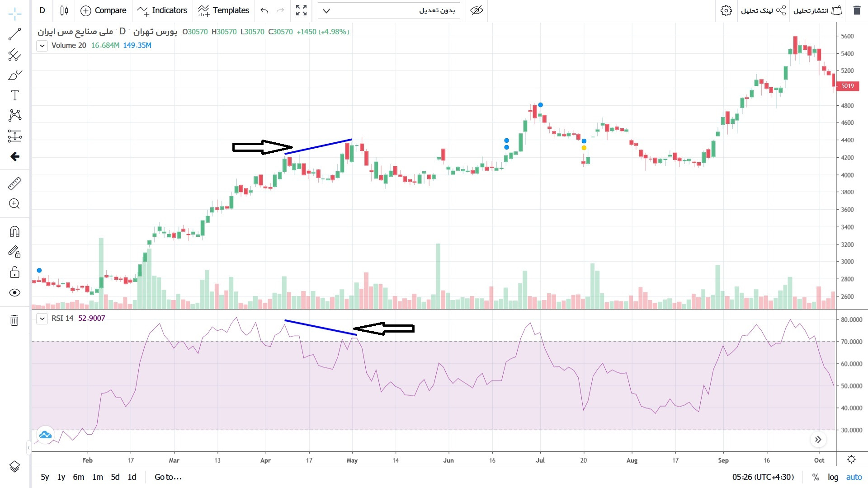
Task: Change the D chart interval
Action: [x=42, y=10]
